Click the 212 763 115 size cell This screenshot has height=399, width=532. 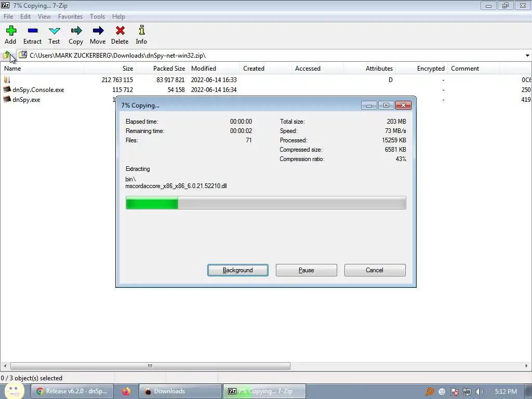117,79
